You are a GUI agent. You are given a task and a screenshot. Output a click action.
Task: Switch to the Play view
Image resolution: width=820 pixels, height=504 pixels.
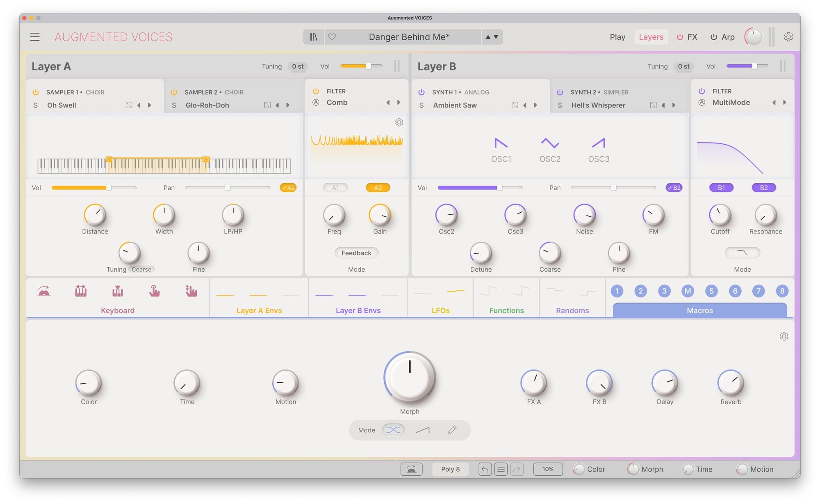[617, 37]
